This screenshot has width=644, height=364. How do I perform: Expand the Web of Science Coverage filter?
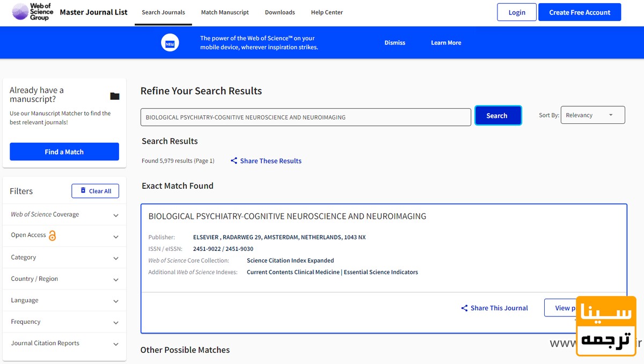point(64,214)
